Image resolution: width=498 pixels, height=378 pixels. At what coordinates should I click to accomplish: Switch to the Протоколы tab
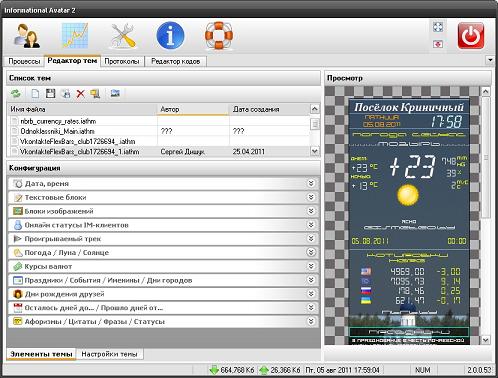click(122, 61)
